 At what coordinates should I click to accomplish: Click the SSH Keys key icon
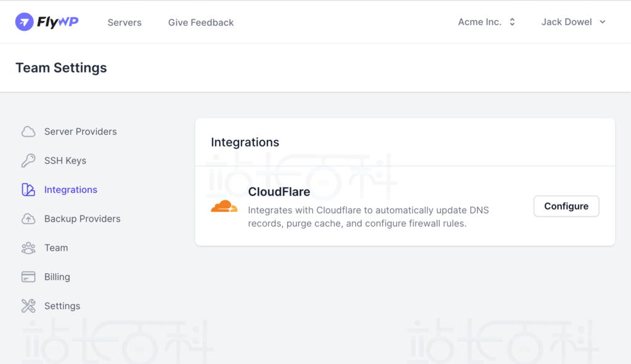28,161
